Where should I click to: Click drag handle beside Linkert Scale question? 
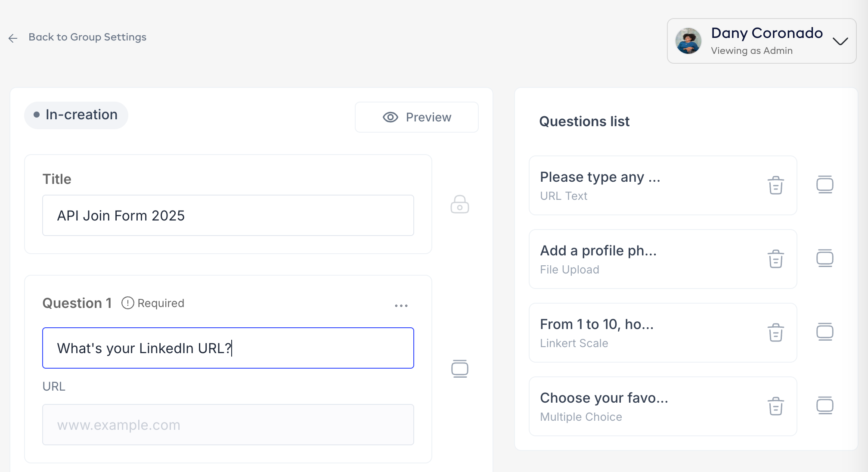tap(825, 332)
